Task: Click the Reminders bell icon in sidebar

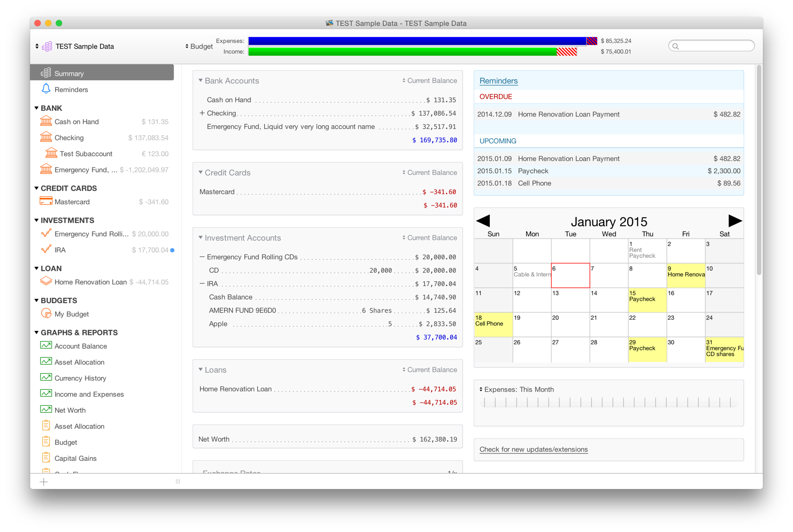Action: pos(45,89)
